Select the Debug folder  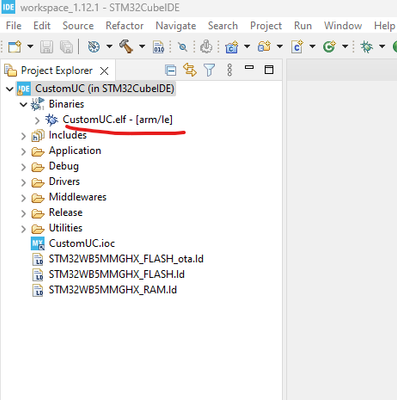point(64,166)
